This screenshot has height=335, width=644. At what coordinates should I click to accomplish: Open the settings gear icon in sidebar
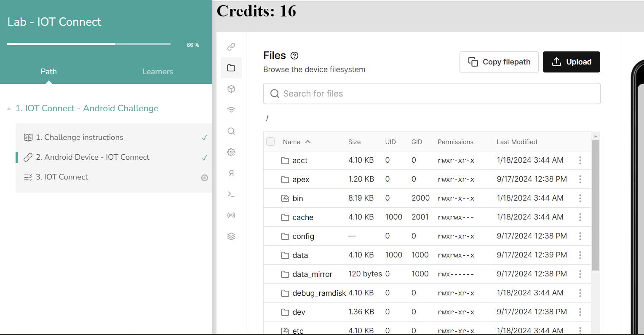click(231, 152)
